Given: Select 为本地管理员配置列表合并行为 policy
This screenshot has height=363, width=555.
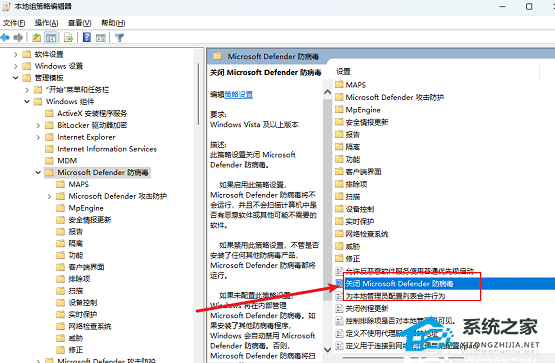Looking at the screenshot, I should (395, 296).
